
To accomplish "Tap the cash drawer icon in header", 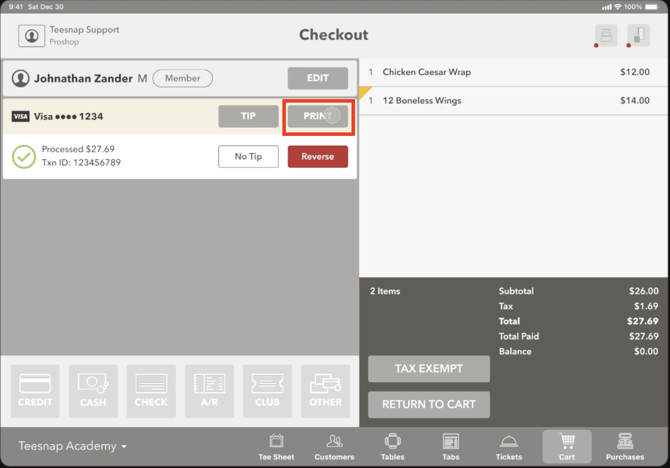I will 638,35.
